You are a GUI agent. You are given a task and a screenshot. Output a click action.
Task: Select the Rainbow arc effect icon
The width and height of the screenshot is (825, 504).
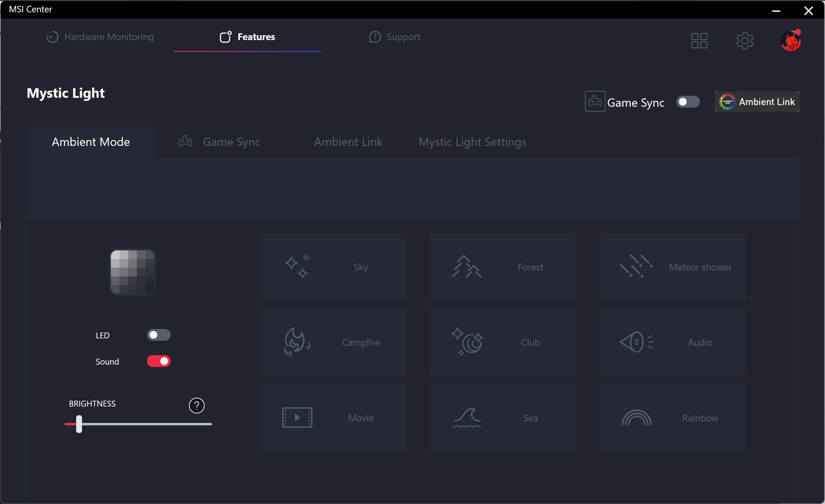coord(636,418)
